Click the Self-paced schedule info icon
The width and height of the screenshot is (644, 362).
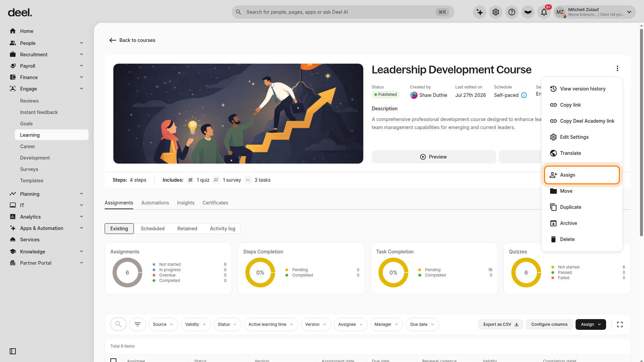click(x=524, y=95)
